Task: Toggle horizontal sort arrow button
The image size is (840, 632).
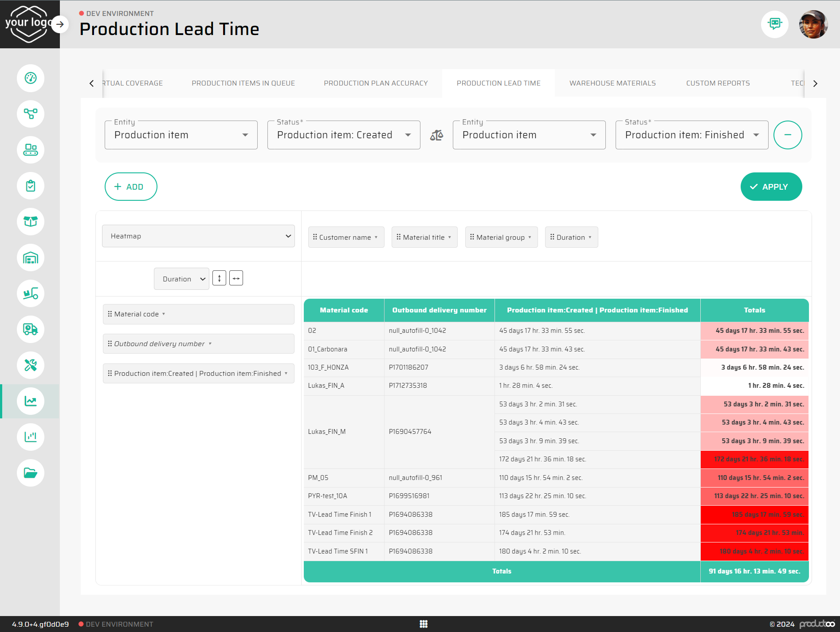Action: coord(236,278)
